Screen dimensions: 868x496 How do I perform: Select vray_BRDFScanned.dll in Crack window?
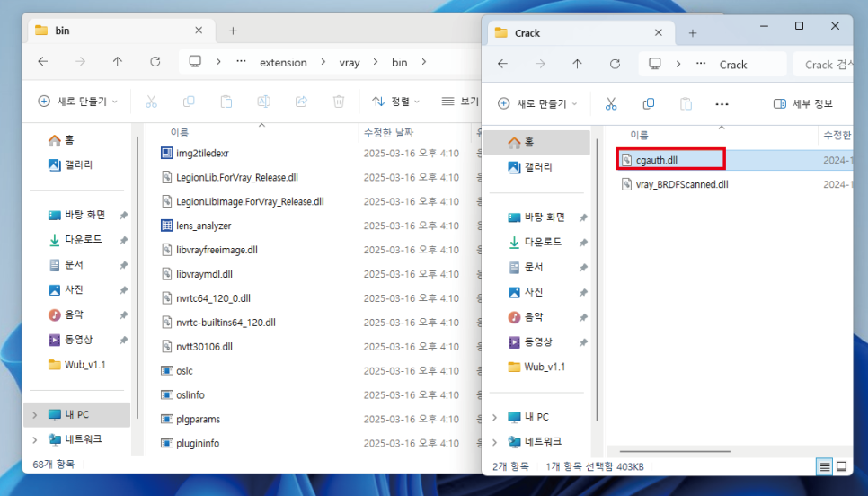click(x=681, y=184)
